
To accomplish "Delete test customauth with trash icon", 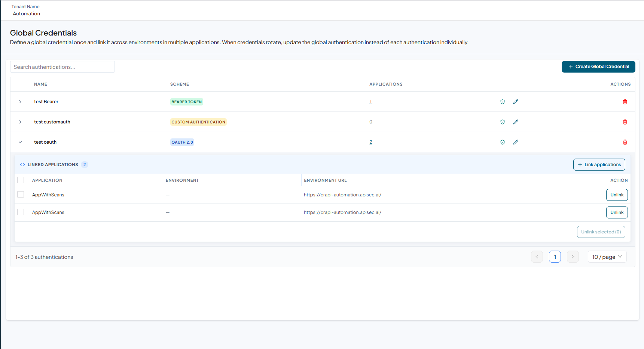I will pyautogui.click(x=625, y=122).
